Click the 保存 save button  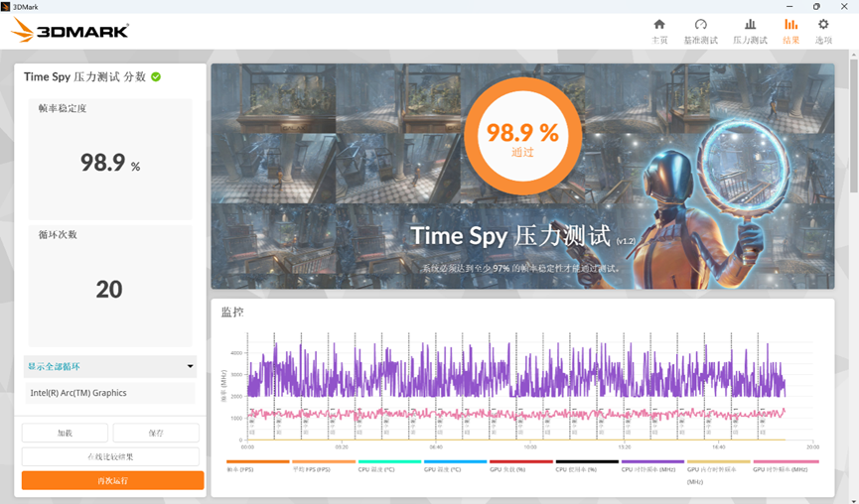pyautogui.click(x=156, y=433)
